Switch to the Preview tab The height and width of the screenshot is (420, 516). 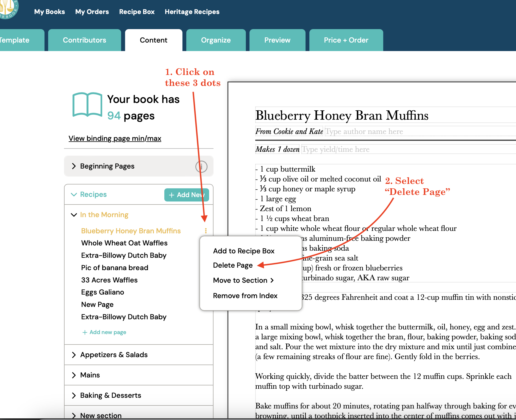tap(277, 40)
